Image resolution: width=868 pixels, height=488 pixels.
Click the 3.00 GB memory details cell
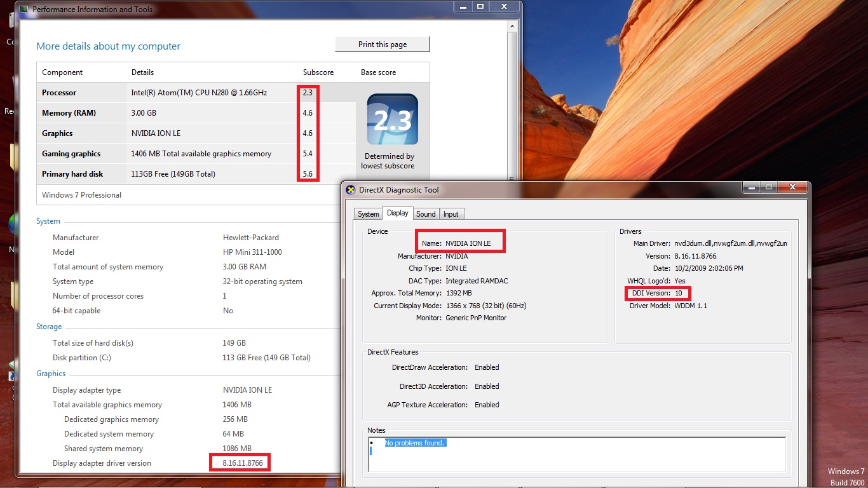coord(144,113)
